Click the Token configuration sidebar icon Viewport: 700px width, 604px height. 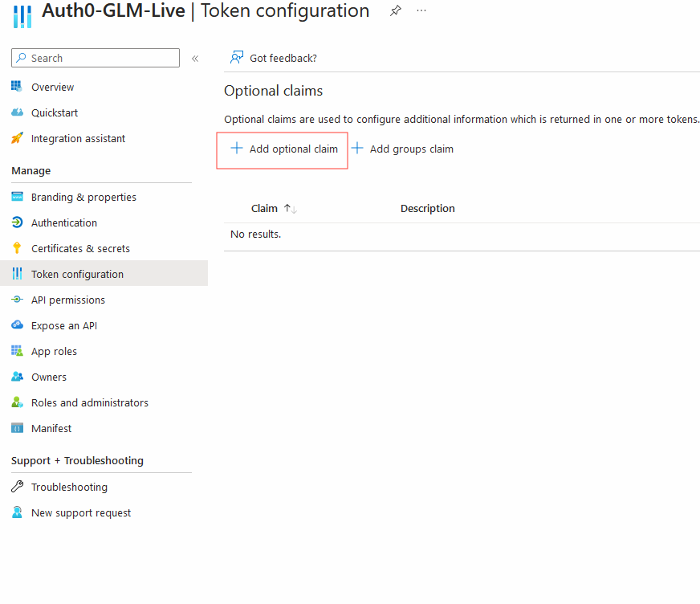coord(17,274)
